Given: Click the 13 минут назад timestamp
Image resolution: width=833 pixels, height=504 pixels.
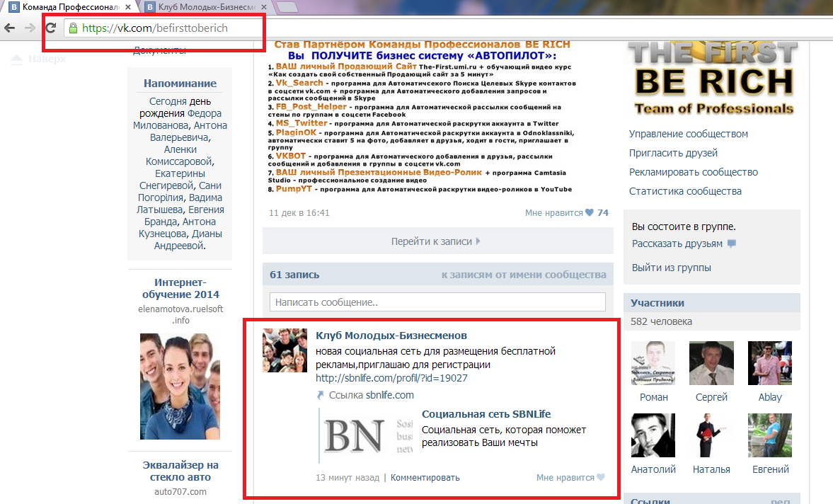Looking at the screenshot, I should (x=347, y=477).
